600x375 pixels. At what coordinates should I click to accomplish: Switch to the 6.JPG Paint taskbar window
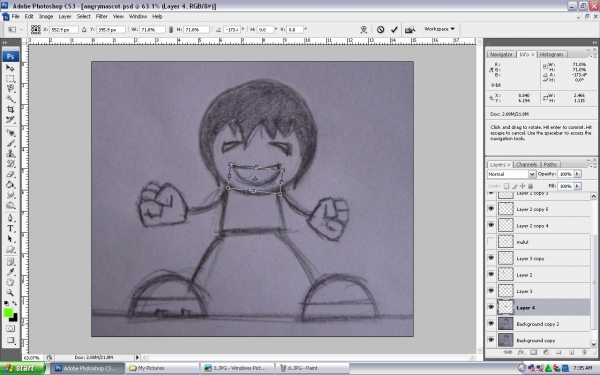tap(312, 368)
